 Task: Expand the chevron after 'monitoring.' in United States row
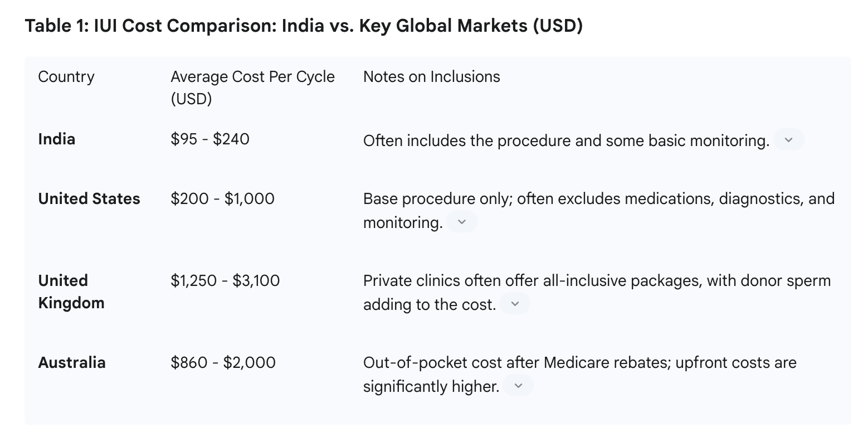(461, 222)
